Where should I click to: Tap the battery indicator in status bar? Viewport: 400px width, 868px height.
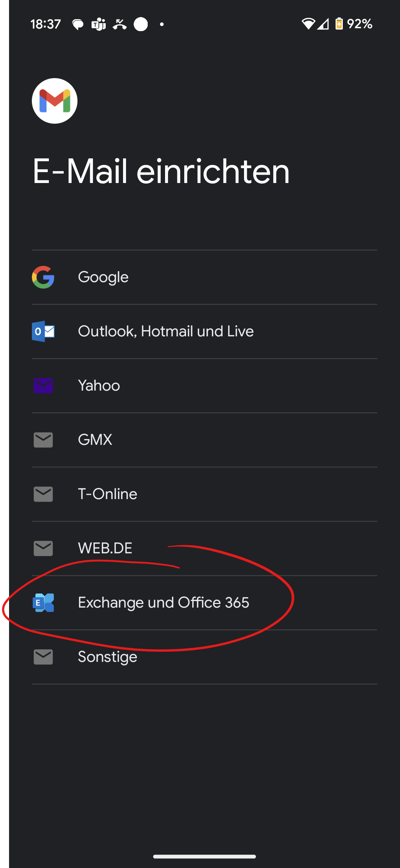pos(339,24)
